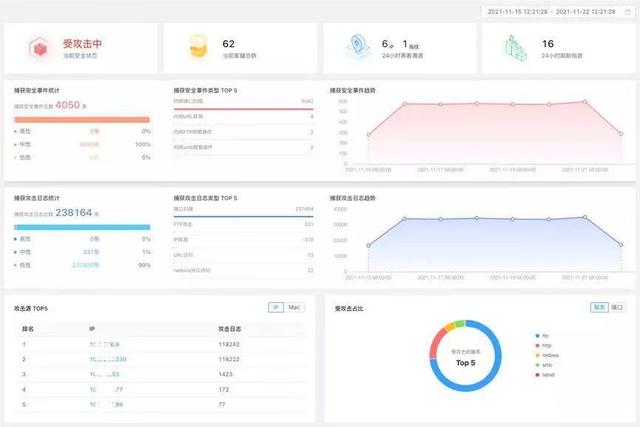This screenshot has width=640, height=427.
Task: Click the blue attack log progress bar
Action: pos(82,228)
